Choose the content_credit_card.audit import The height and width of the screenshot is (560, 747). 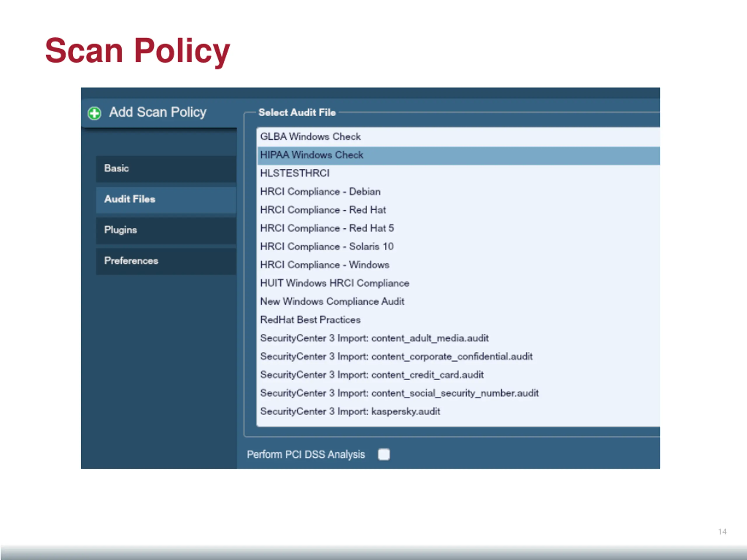pos(458,375)
